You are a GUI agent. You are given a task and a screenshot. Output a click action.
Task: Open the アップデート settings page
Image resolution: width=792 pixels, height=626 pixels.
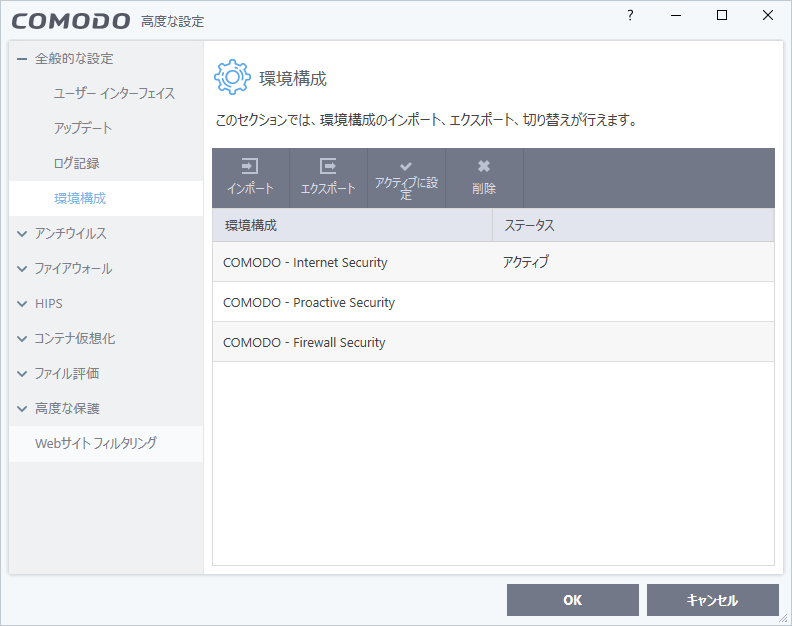click(83, 129)
